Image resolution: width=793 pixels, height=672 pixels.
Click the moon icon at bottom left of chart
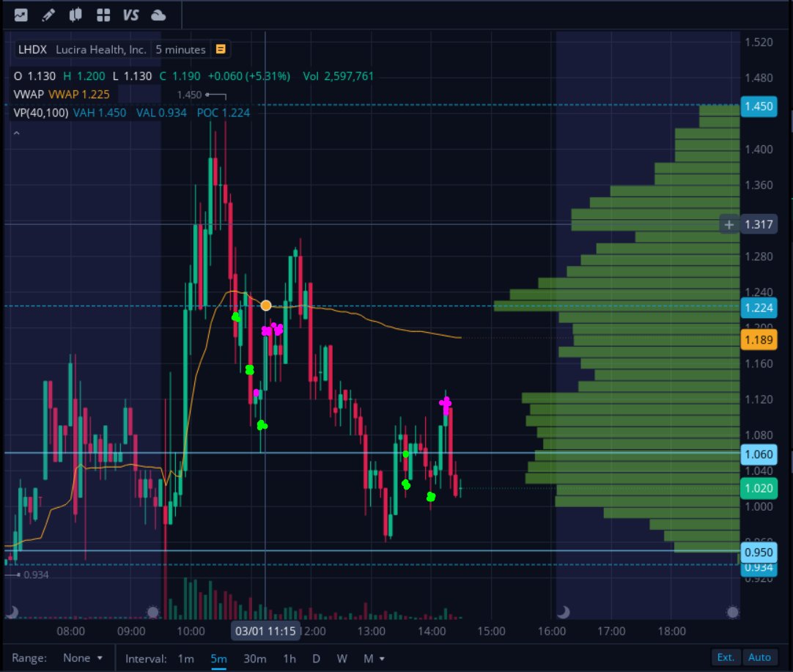pyautogui.click(x=12, y=613)
